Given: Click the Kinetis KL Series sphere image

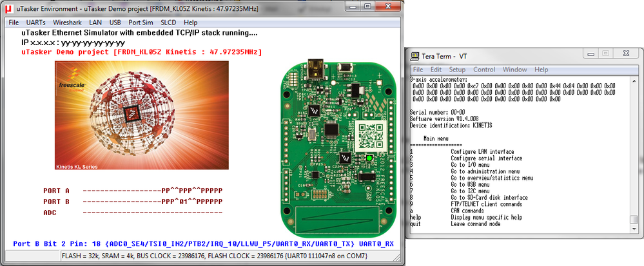Looking at the screenshot, I should click(x=142, y=115).
